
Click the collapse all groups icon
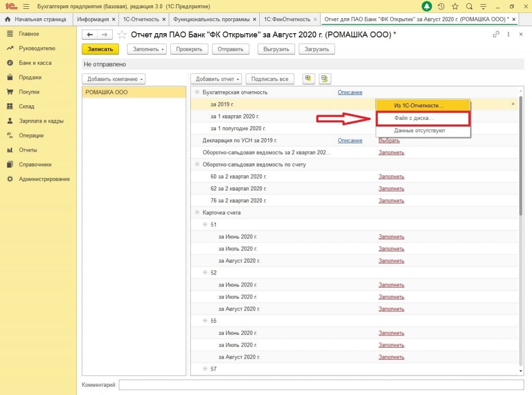coord(325,79)
